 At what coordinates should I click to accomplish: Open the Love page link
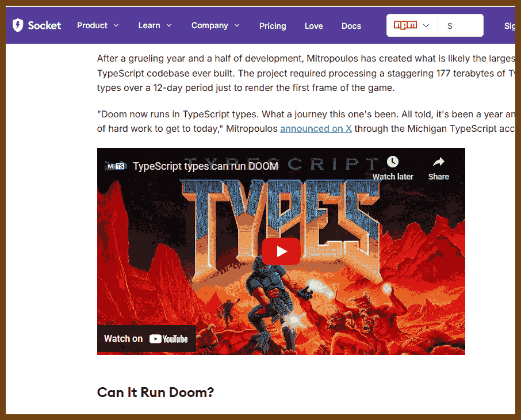point(313,26)
